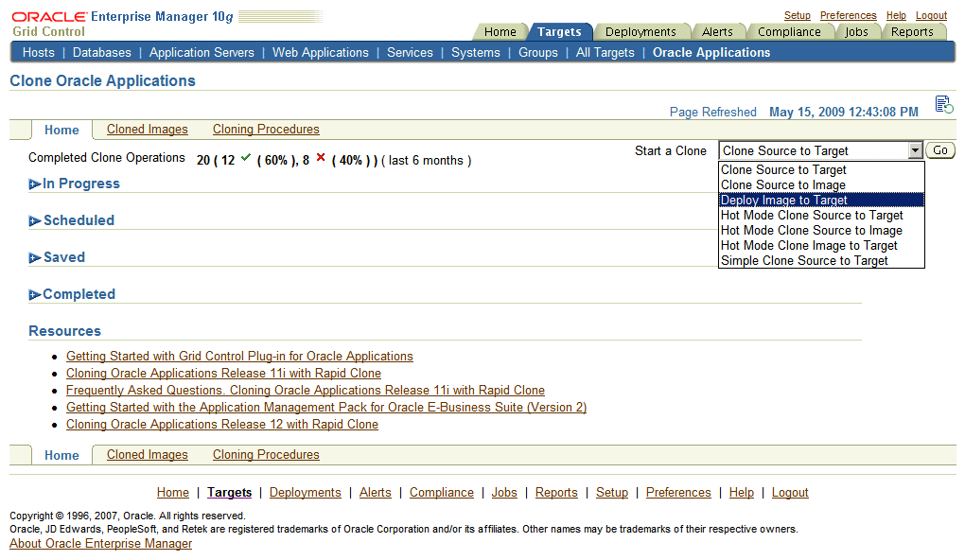Screen dimensions: 965x560
Task: Switch to the Deployments tab
Action: (x=640, y=32)
